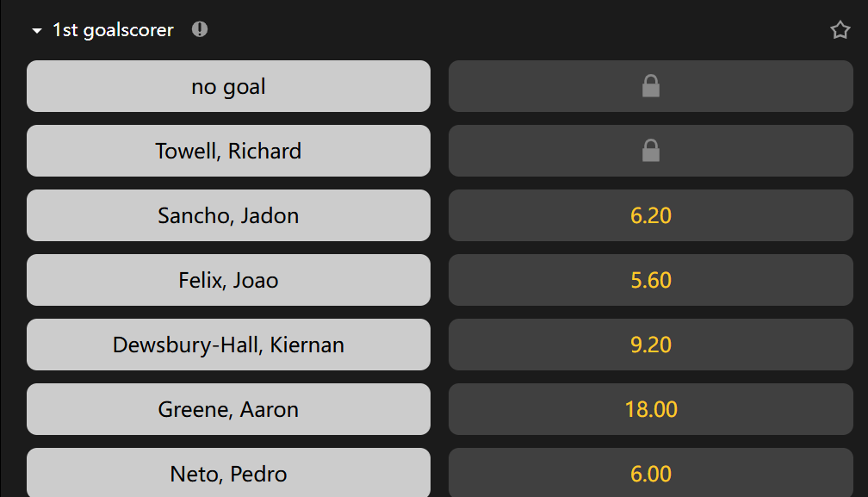Screen dimensions: 868x497
Task: Select the 'no goal' option
Action: pos(228,86)
